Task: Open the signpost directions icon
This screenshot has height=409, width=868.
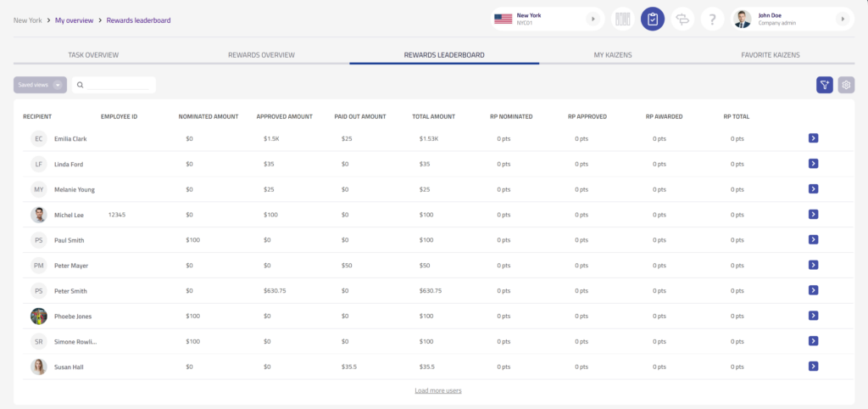Action: [x=682, y=19]
